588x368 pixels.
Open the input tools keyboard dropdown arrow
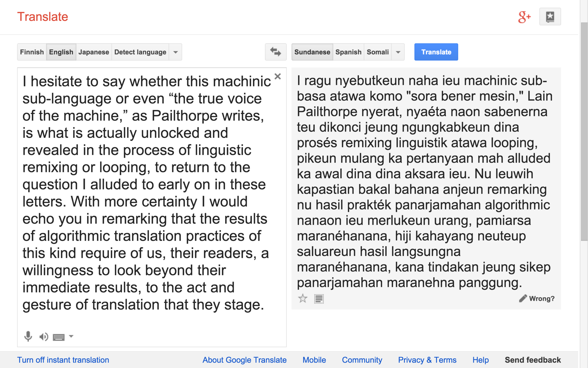point(71,336)
